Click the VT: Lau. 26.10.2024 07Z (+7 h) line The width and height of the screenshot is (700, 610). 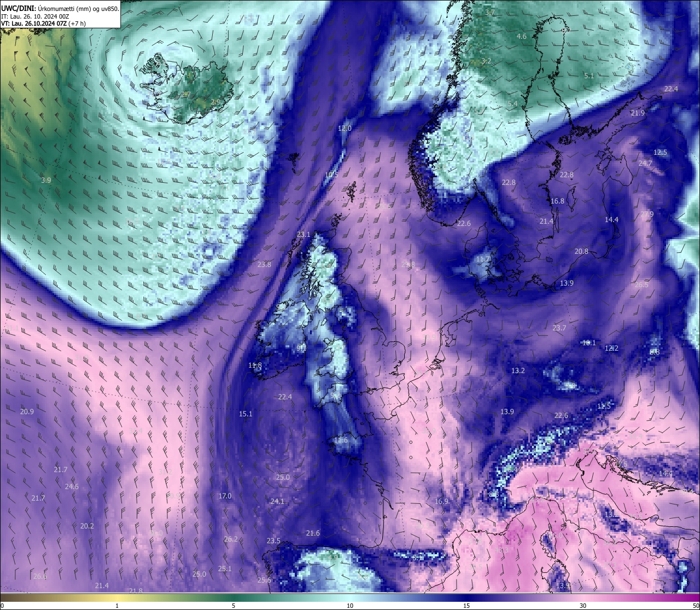tap(43, 24)
